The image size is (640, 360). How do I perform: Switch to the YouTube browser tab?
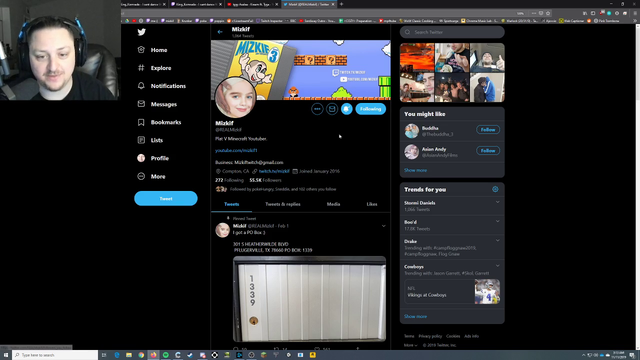pyautogui.click(x=252, y=4)
